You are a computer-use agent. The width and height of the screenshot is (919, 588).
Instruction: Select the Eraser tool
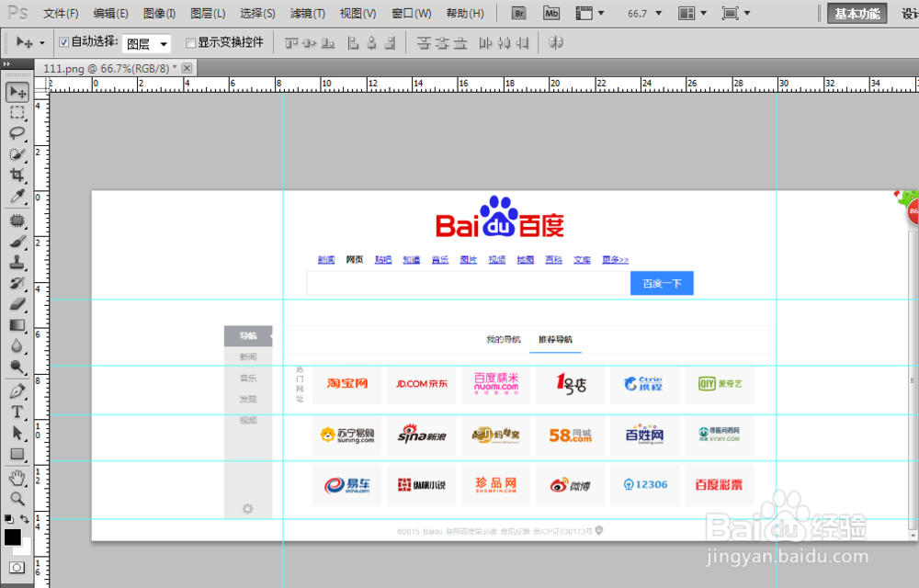(x=17, y=304)
